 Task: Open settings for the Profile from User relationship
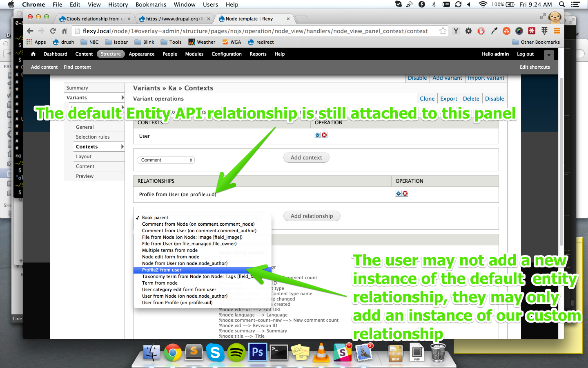pyautogui.click(x=399, y=194)
